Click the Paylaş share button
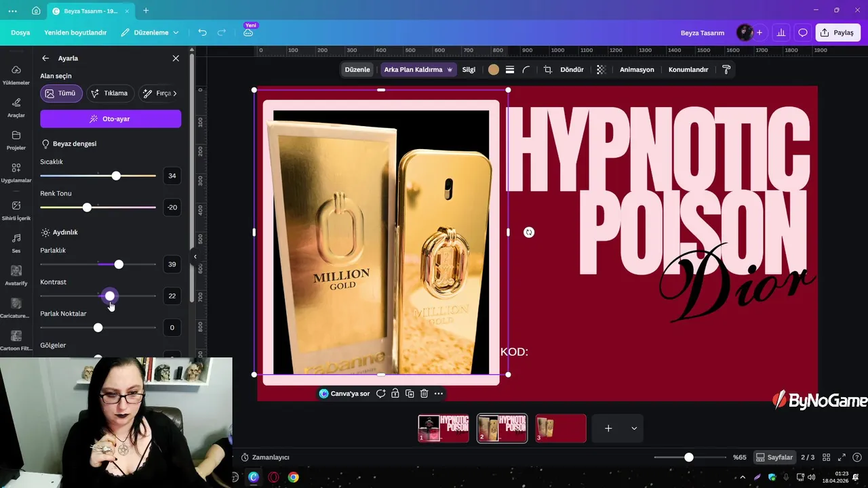This screenshot has width=868, height=488. [838, 33]
